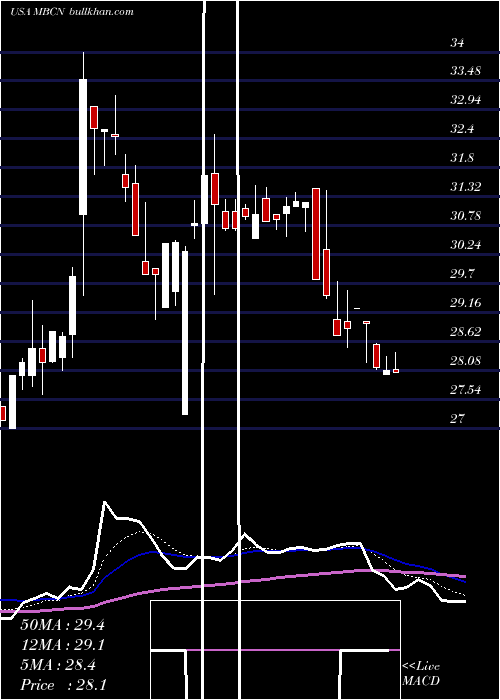Click the 29.16 price axis label
Image resolution: width=500 pixels, height=700 pixels.
[466, 303]
